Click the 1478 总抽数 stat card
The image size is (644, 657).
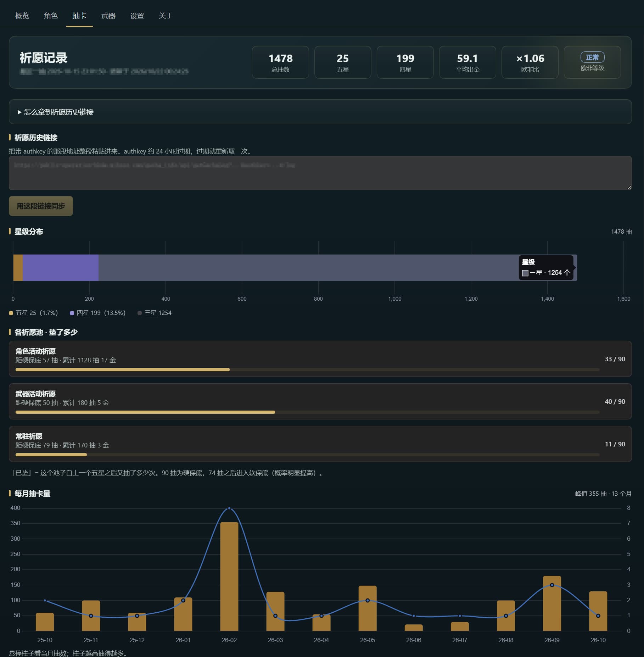[280, 62]
